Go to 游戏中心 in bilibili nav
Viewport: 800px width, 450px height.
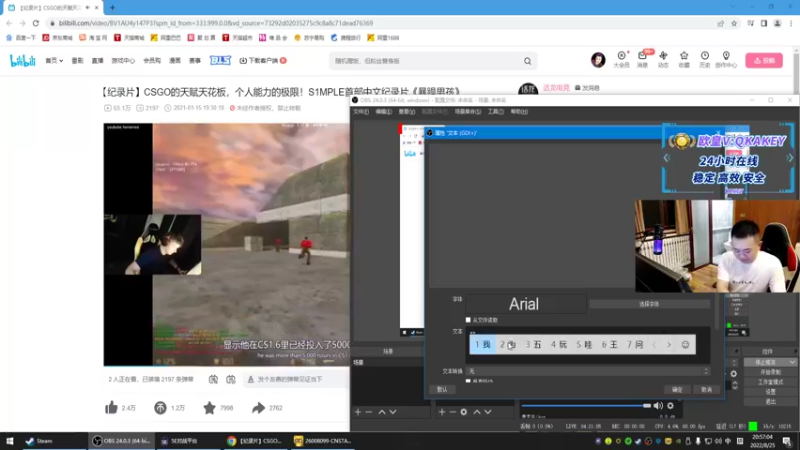[x=123, y=61]
